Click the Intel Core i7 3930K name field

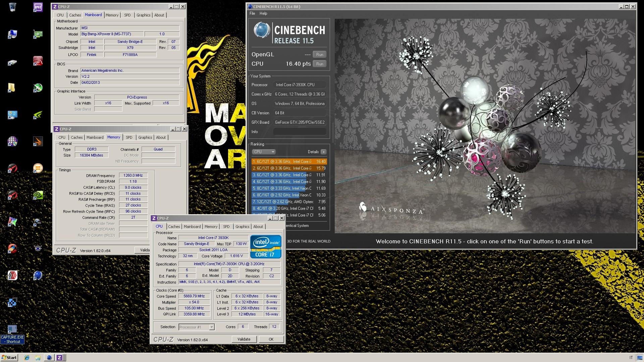[x=213, y=238]
